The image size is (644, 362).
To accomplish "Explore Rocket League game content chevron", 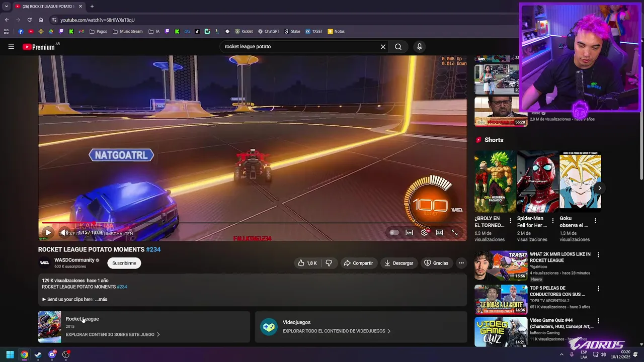I will pyautogui.click(x=158, y=334).
